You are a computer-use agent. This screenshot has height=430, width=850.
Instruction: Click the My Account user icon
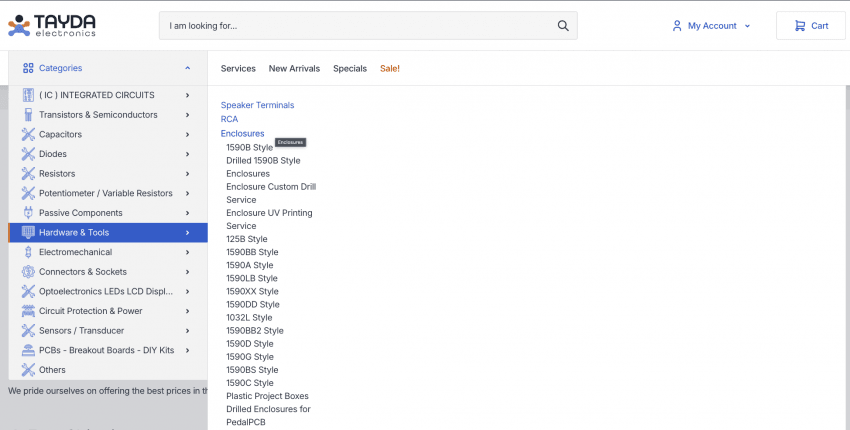click(677, 26)
